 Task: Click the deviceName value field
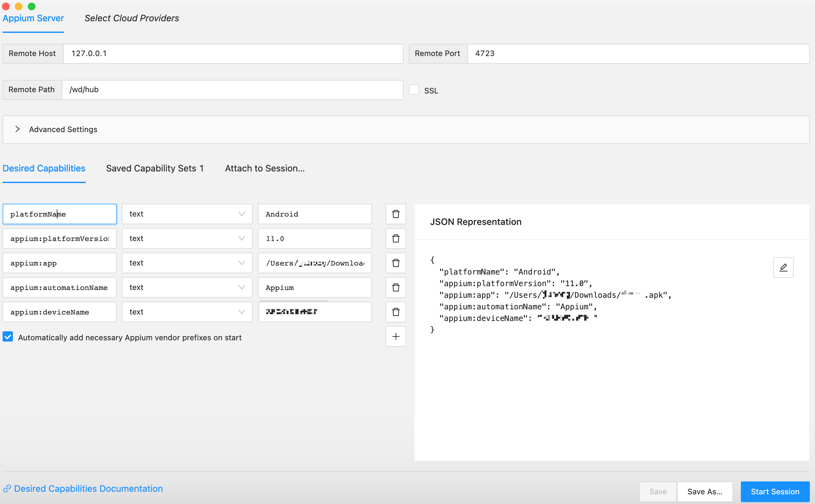tap(315, 312)
